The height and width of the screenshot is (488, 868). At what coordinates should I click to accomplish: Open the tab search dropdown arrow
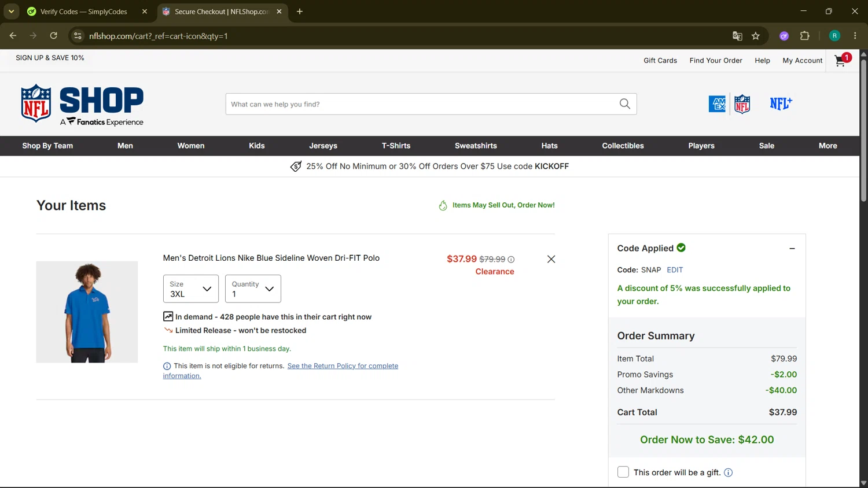[x=11, y=12]
